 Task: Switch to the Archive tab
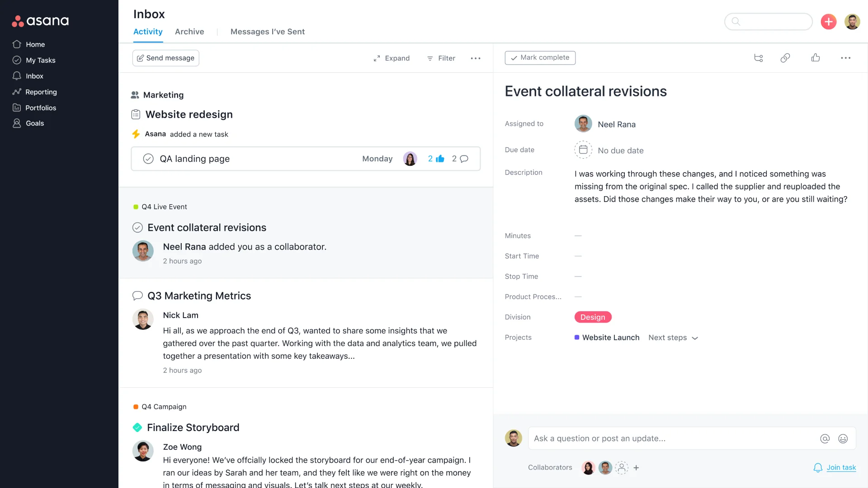[x=189, y=32]
